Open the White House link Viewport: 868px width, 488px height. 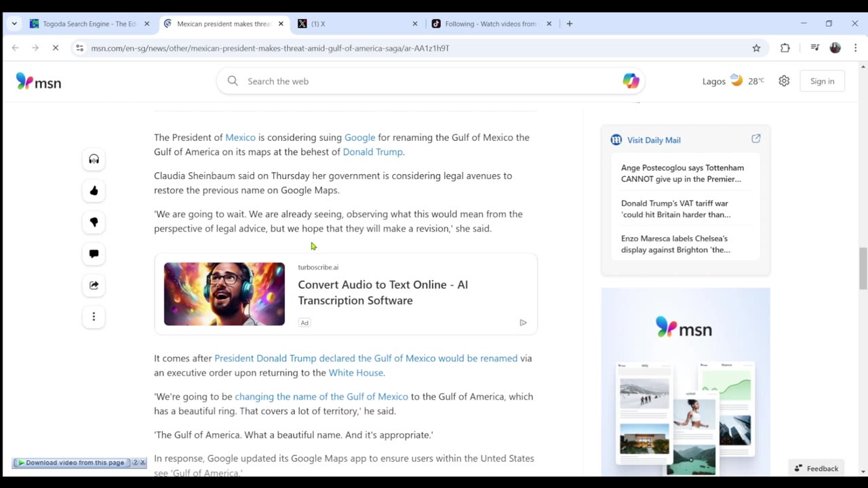356,373
